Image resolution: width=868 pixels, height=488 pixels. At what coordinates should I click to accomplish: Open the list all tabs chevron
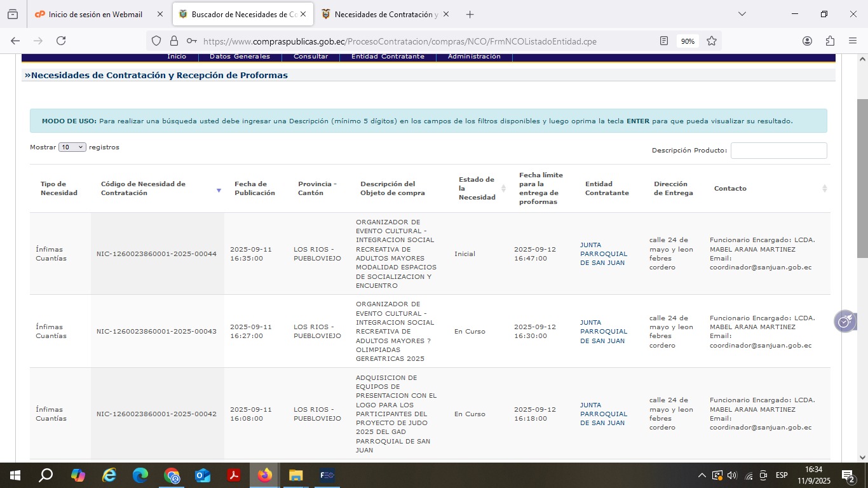point(742,14)
